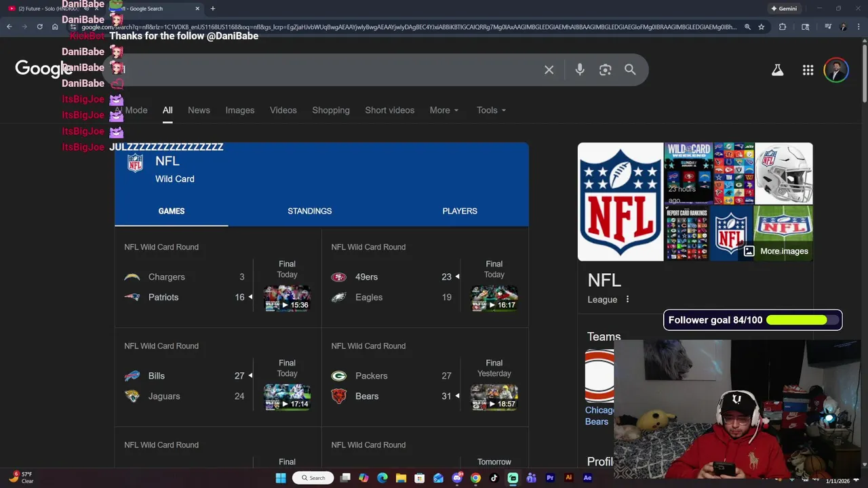Play Chargers vs Patriots highlights video

[287, 298]
